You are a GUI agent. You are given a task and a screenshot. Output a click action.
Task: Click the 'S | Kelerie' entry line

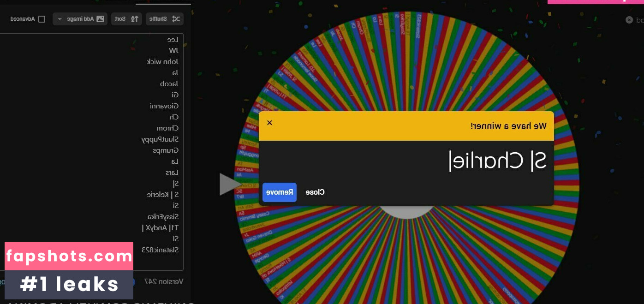point(162,194)
